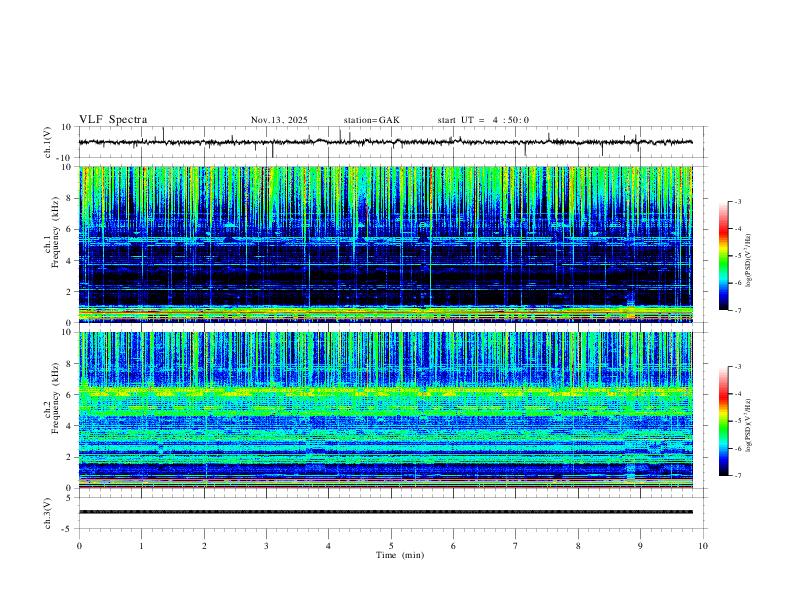Click the "ch.3(V)" axis label

[48, 513]
